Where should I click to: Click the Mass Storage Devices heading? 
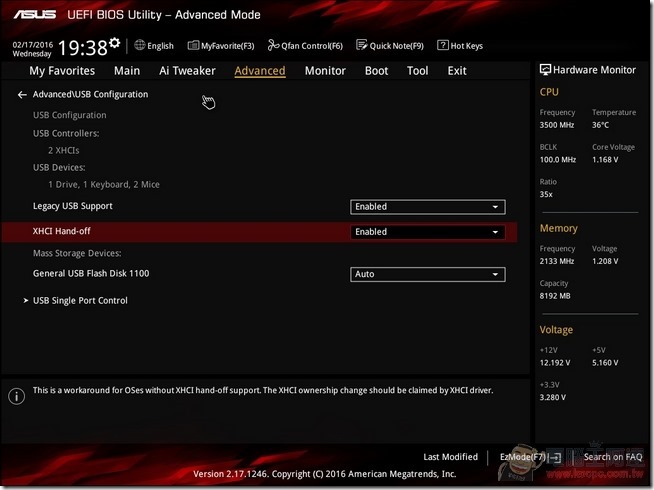[77, 253]
